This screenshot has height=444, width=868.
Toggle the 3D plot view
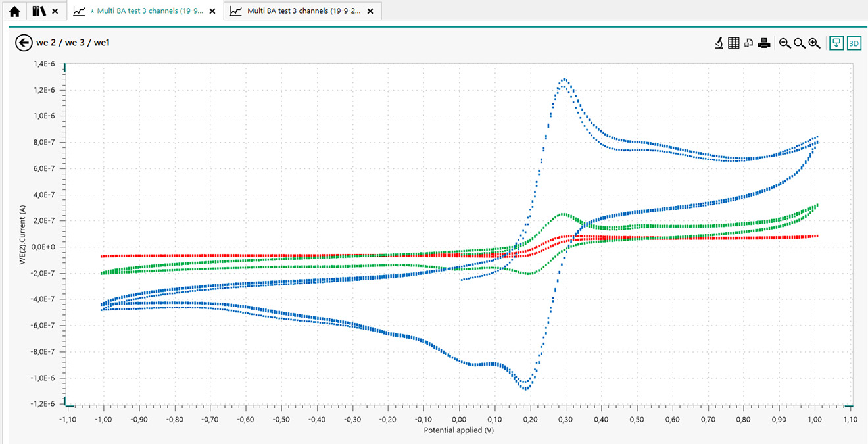pos(854,43)
